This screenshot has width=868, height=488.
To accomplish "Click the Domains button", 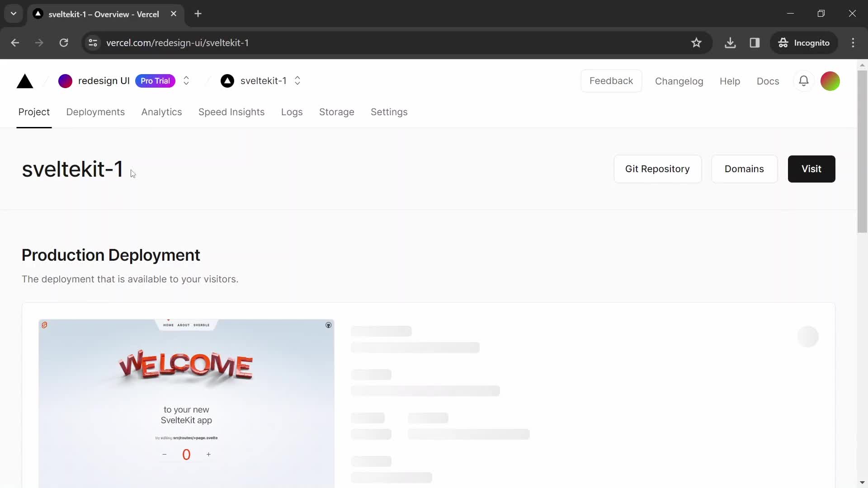I will 744,169.
